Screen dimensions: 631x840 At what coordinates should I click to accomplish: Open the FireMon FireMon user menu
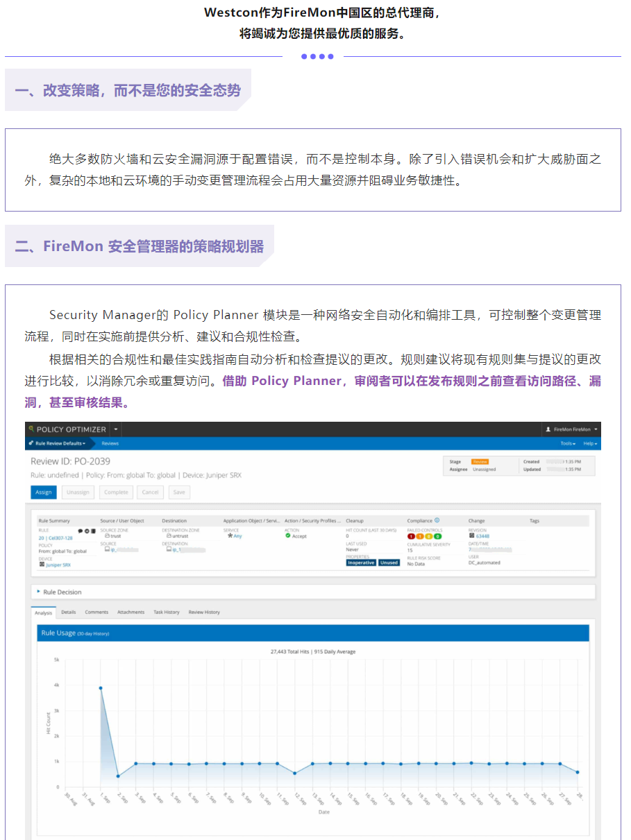(x=572, y=429)
